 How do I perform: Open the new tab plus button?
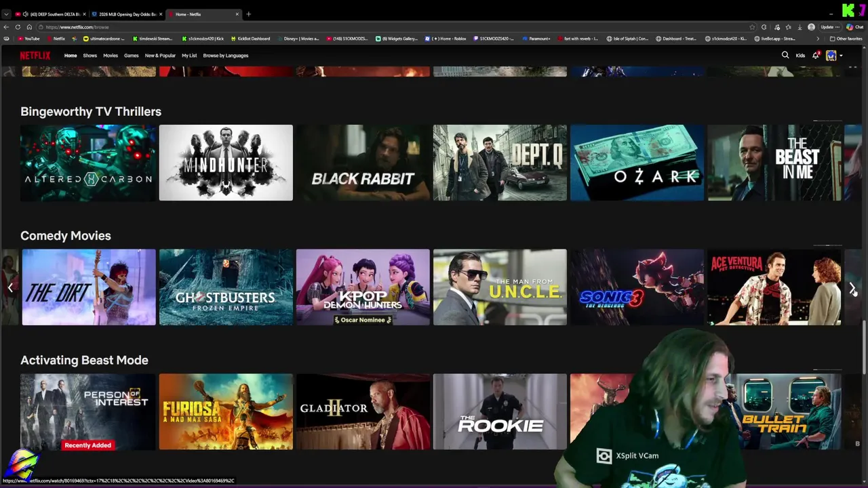248,14
